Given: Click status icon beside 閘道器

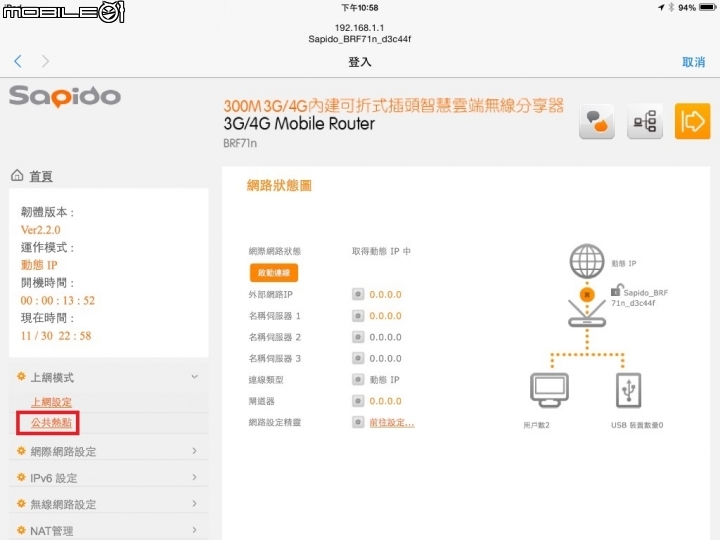Looking at the screenshot, I should (x=358, y=401).
